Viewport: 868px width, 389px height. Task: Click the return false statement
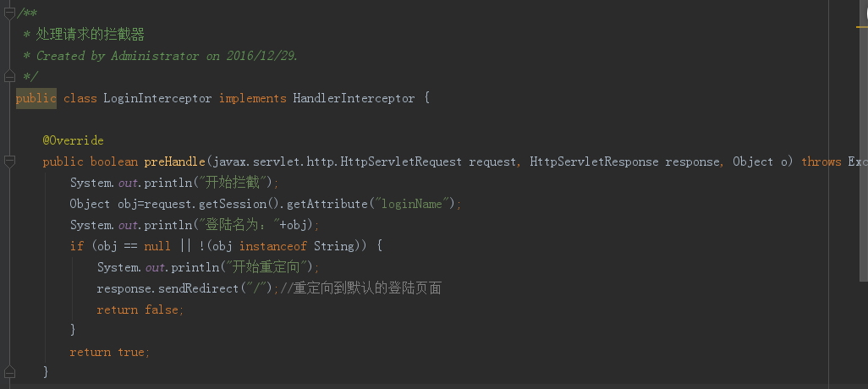tap(140, 310)
